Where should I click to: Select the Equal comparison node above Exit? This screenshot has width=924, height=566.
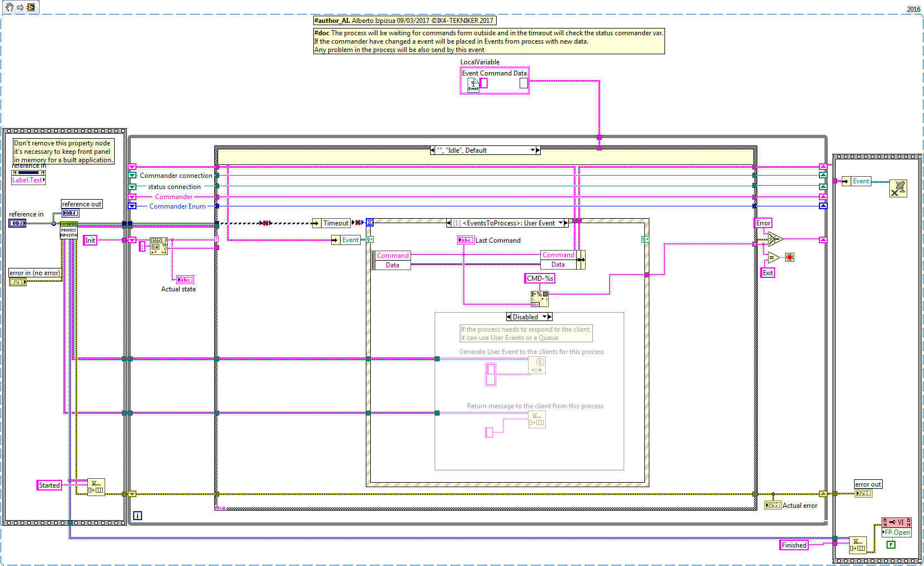[x=774, y=257]
